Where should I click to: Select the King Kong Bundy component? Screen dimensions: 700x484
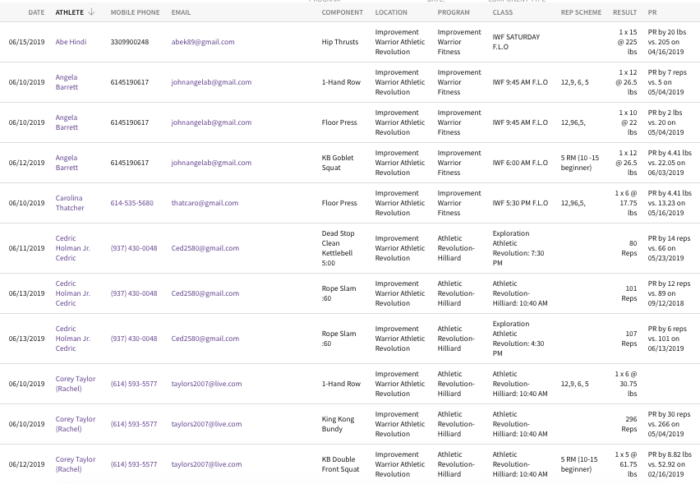[x=338, y=424]
